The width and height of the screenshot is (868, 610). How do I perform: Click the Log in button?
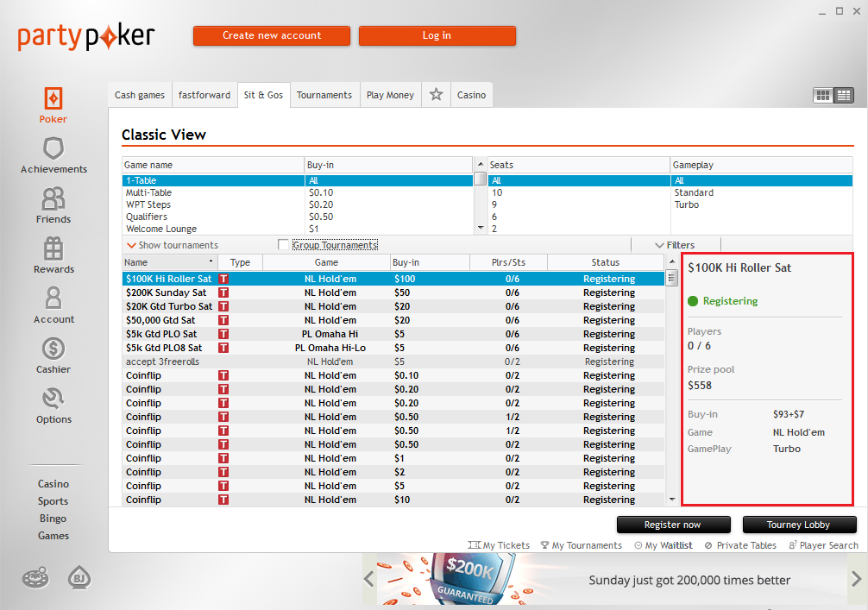coord(437,35)
